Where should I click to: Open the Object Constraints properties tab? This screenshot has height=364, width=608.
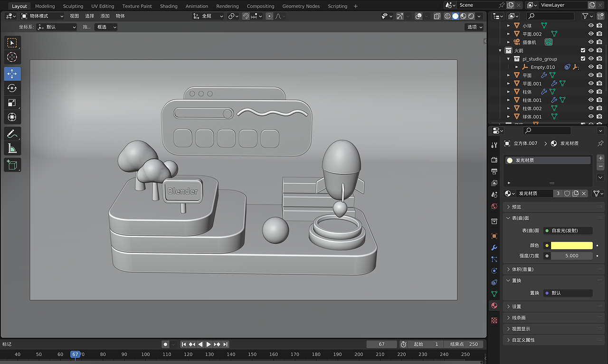[494, 282]
